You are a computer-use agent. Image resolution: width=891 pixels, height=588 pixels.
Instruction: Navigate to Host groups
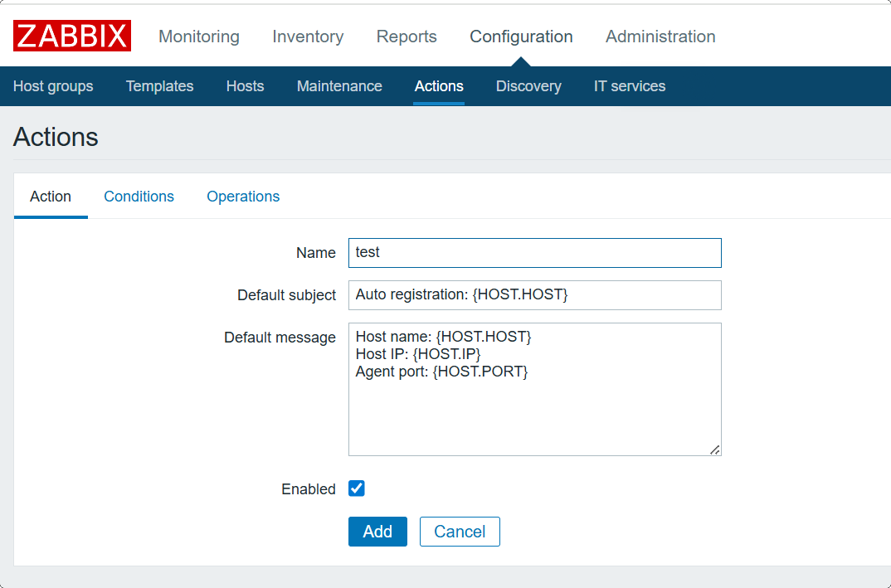click(x=53, y=86)
